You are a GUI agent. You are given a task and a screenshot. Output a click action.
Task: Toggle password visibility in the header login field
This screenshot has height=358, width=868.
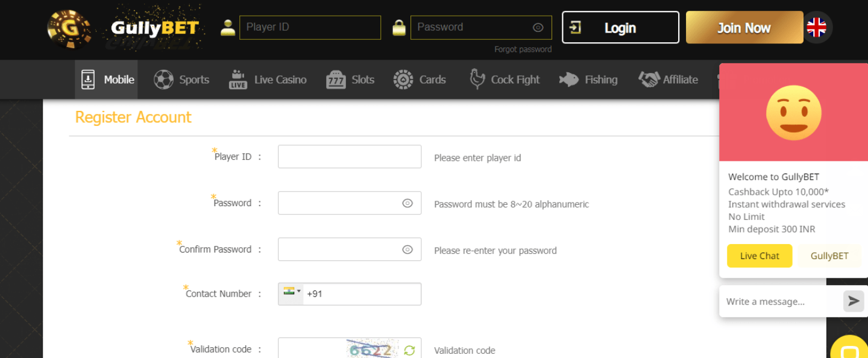point(538,28)
